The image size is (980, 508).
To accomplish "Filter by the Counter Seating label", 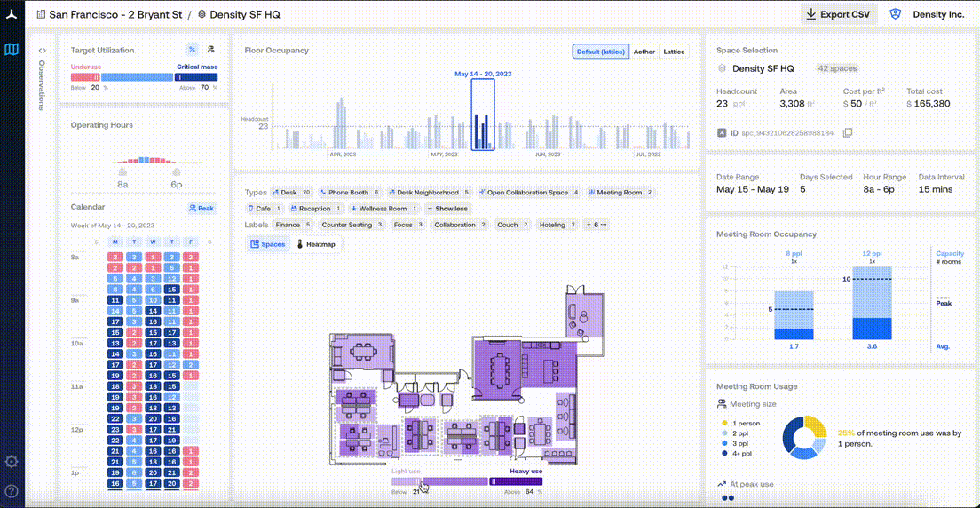I will pyautogui.click(x=352, y=225).
